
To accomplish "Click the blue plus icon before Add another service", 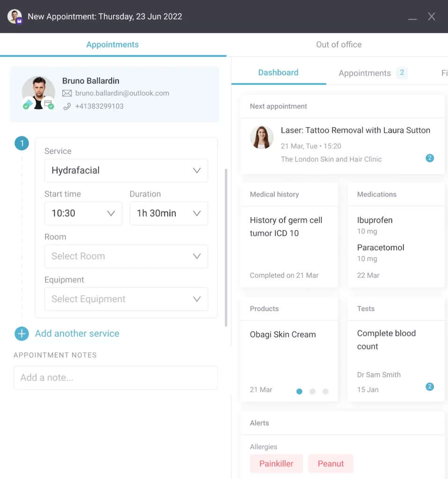I will point(22,334).
